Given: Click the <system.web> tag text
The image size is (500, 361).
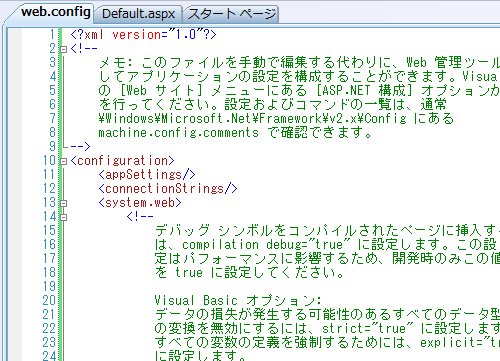Looking at the screenshot, I should 140,203.
